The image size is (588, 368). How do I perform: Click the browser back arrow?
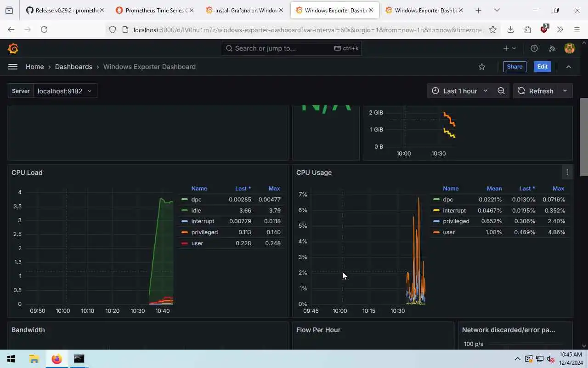coord(11,29)
